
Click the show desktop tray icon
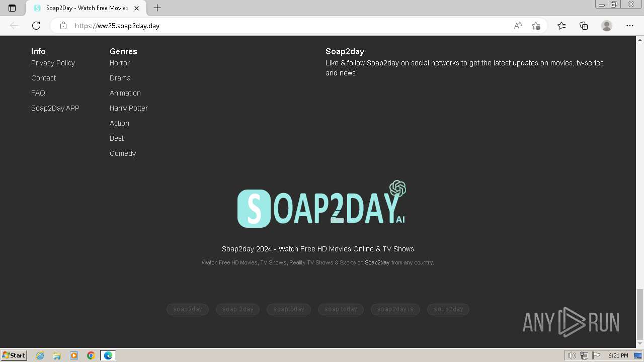tap(638, 355)
